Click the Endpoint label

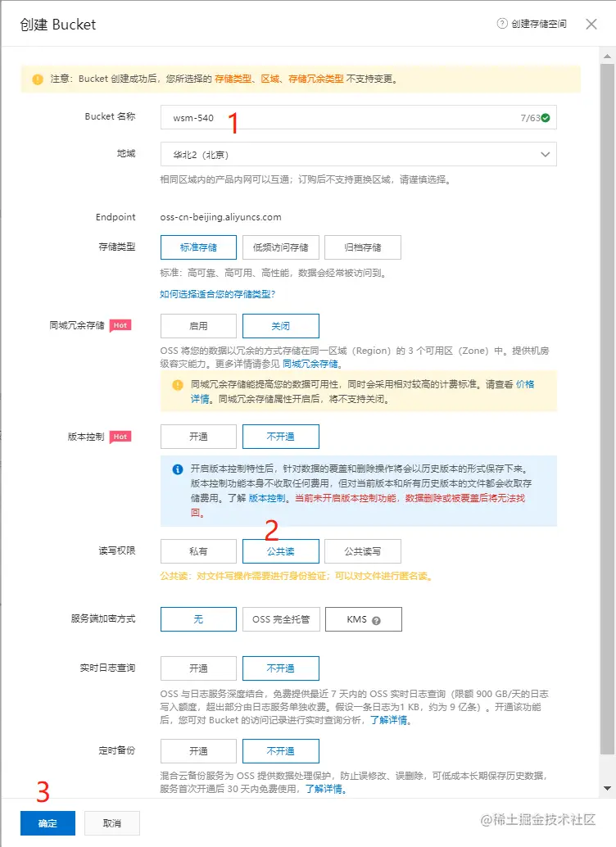click(115, 217)
